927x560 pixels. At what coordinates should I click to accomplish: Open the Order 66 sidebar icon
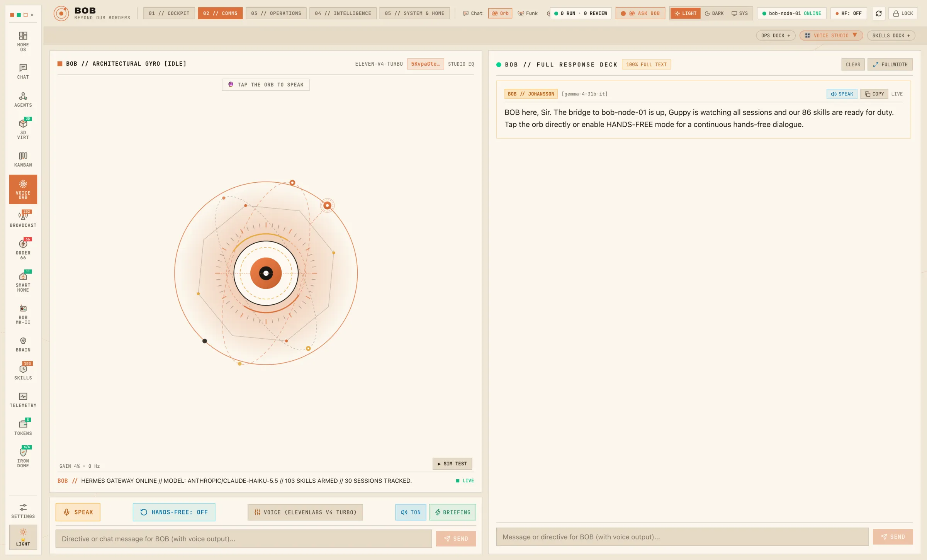pos(23,249)
